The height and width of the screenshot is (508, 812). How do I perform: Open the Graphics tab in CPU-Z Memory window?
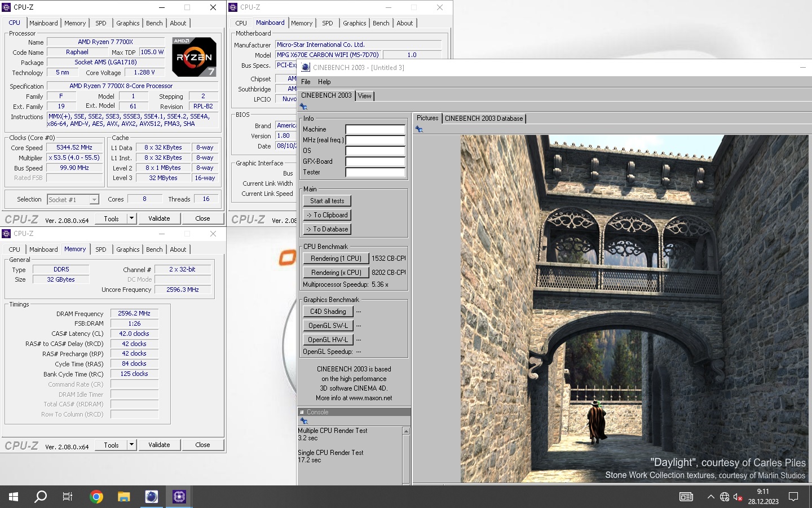click(128, 249)
